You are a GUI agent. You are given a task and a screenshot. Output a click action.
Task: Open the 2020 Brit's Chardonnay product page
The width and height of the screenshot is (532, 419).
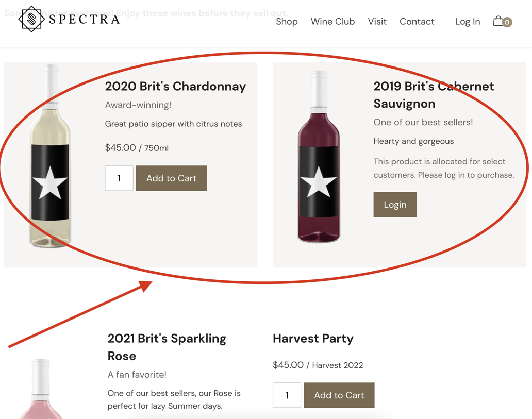175,87
